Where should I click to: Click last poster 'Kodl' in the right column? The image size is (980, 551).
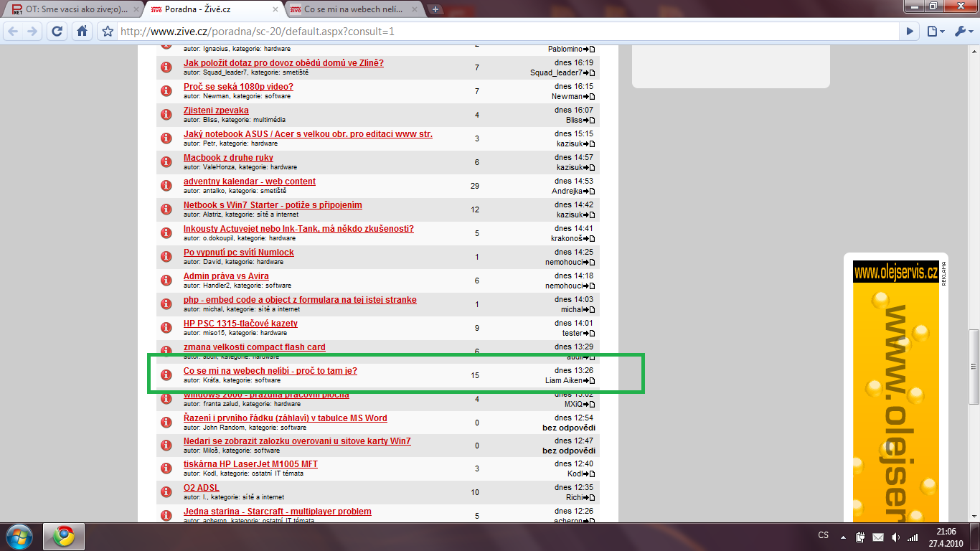pyautogui.click(x=575, y=474)
